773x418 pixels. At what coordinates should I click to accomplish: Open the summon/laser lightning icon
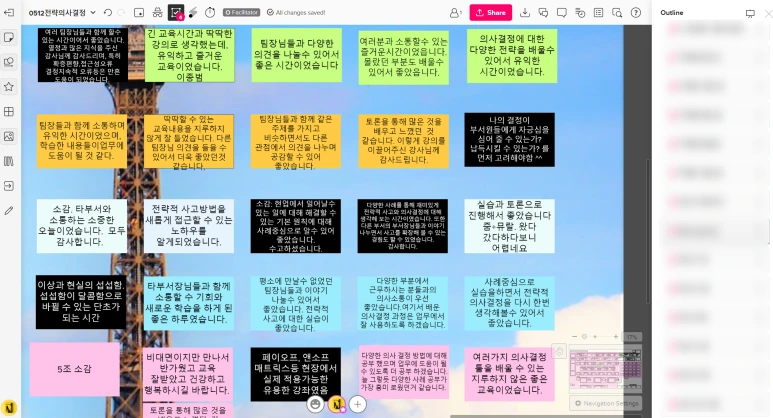click(193, 13)
